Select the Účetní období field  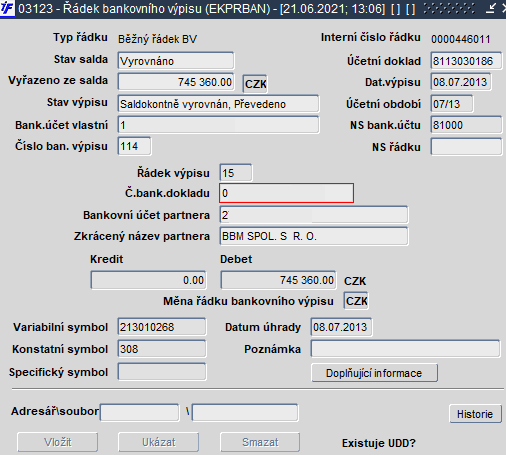pyautogui.click(x=452, y=104)
